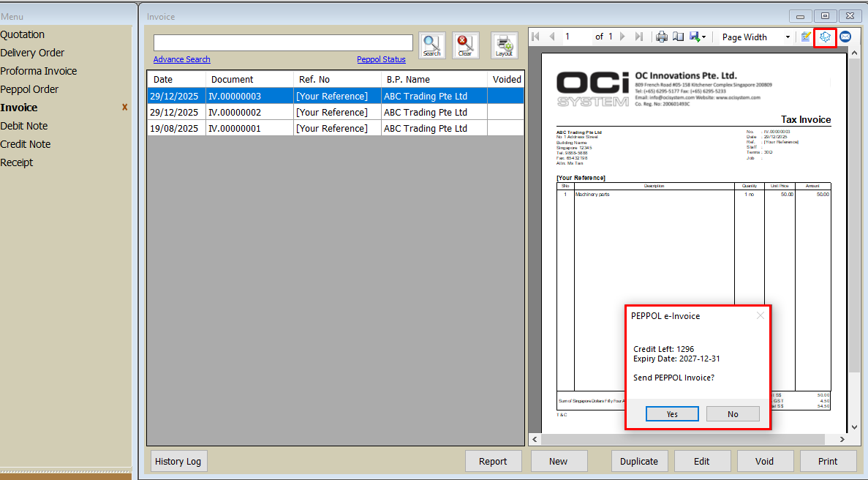Open the Advance Search link
This screenshot has width=868, height=480.
(x=181, y=59)
